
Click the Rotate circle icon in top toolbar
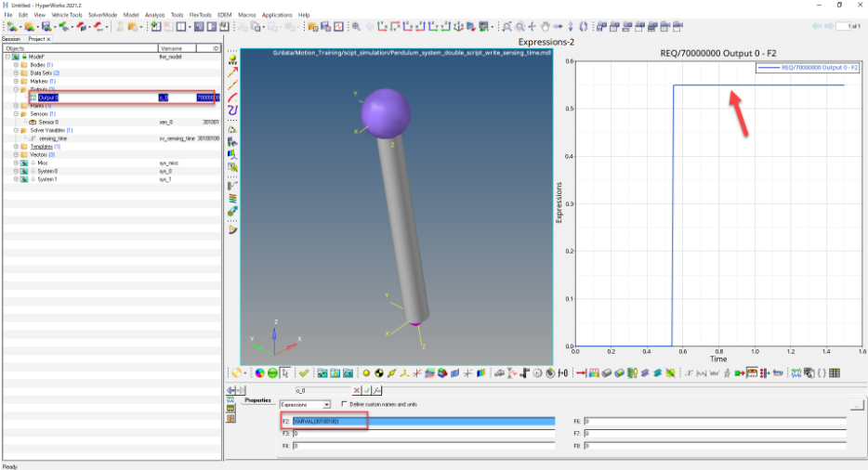[x=584, y=27]
